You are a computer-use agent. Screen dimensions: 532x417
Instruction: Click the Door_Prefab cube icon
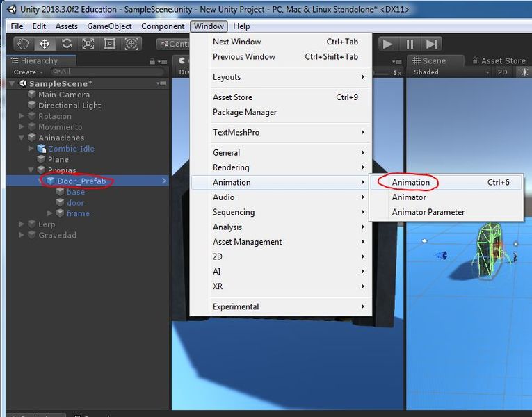pos(51,181)
